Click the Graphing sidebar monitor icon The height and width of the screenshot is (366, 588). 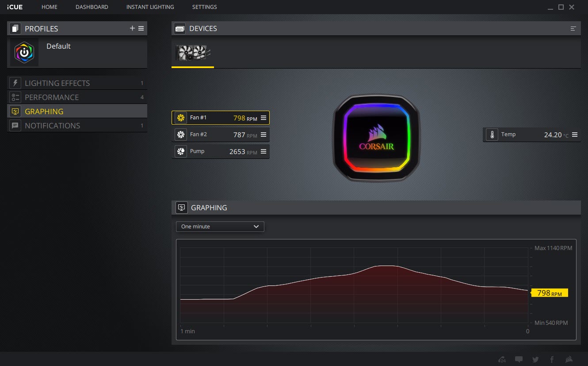[15, 112]
